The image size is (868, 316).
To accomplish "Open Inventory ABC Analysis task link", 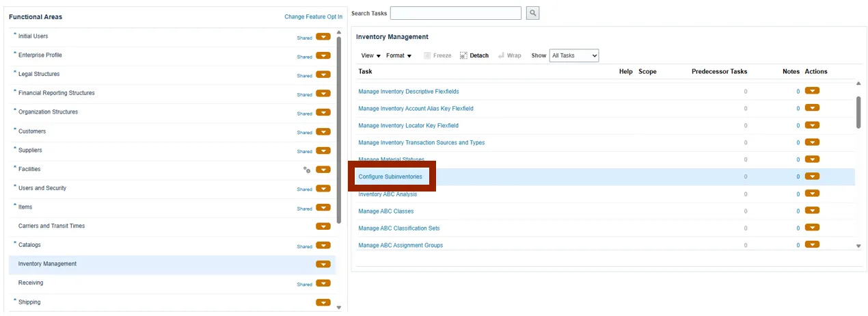I will click(388, 194).
